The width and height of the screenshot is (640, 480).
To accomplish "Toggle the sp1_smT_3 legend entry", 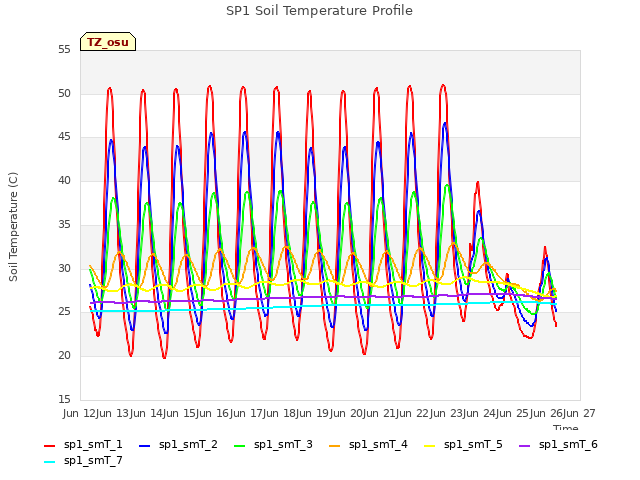I will tap(273, 444).
